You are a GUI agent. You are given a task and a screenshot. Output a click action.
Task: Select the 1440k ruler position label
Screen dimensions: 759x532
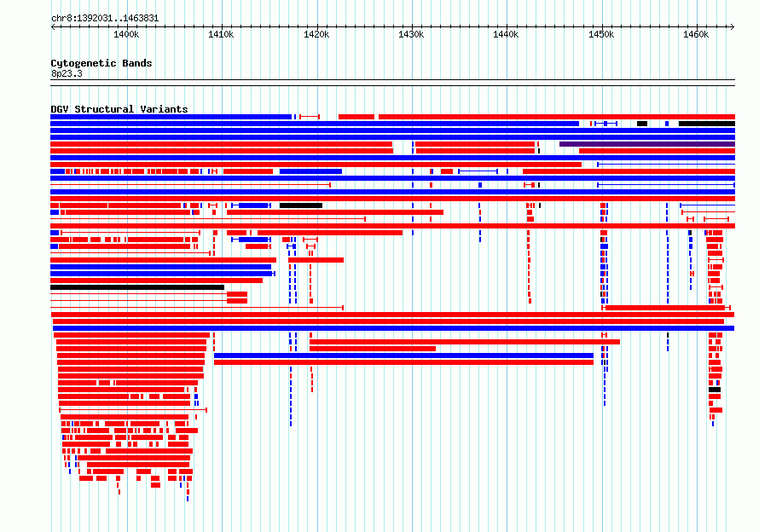506,35
